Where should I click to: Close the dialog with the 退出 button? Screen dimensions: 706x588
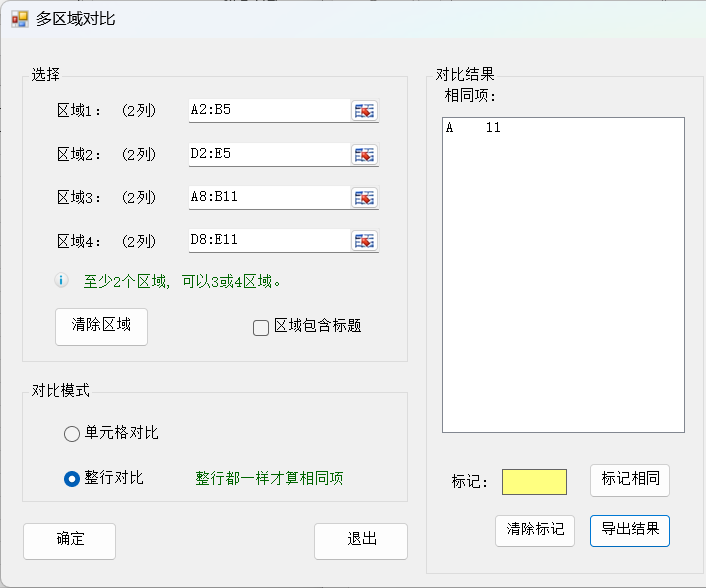(x=361, y=540)
